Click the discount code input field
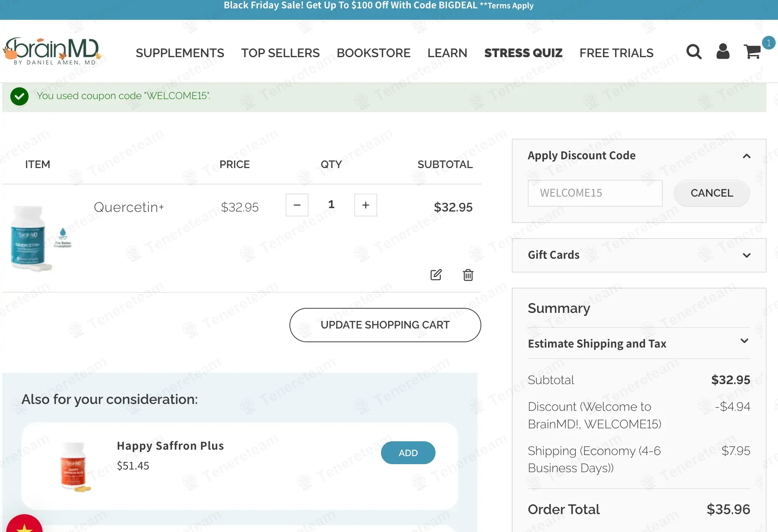The image size is (778, 532). click(595, 193)
